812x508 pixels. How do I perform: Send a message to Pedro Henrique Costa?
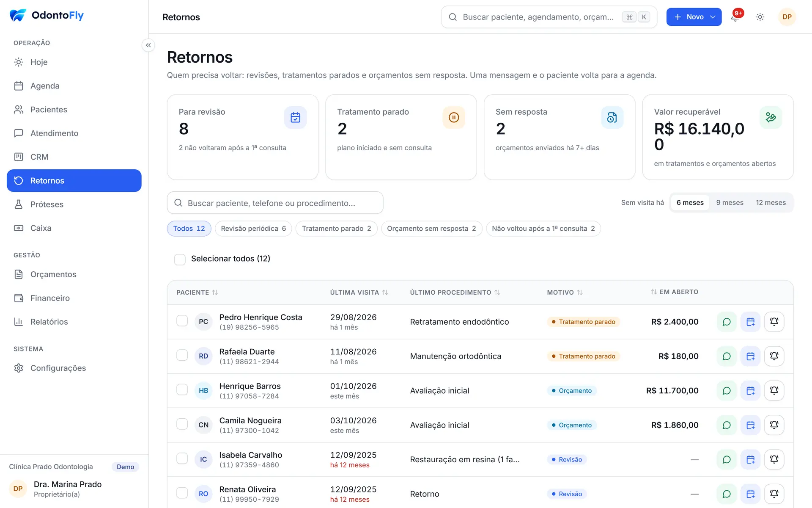[x=727, y=322]
